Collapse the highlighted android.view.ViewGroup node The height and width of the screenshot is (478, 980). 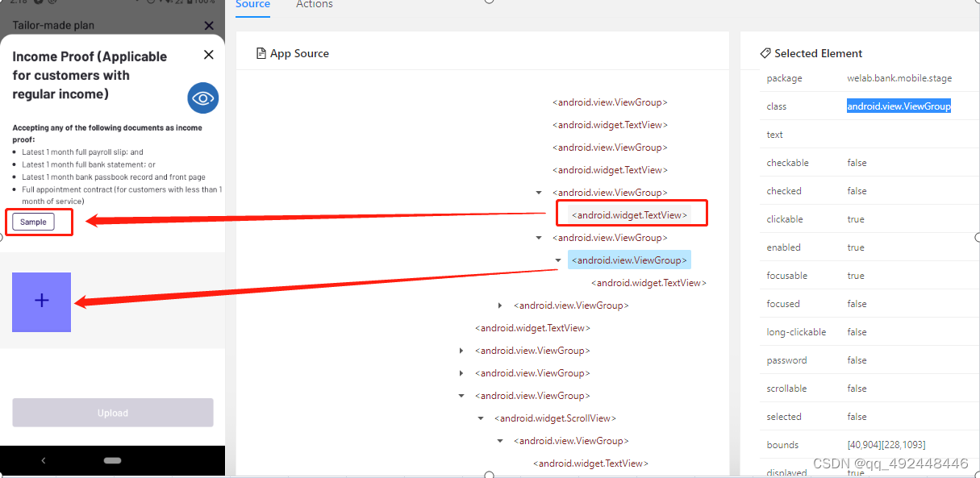click(x=558, y=260)
